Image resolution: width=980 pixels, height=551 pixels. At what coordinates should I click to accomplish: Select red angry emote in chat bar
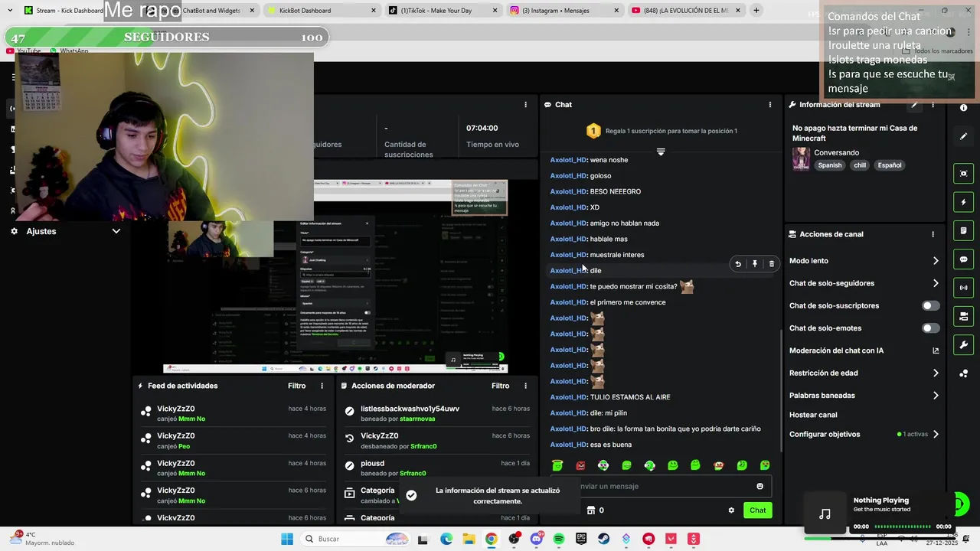pyautogui.click(x=580, y=465)
